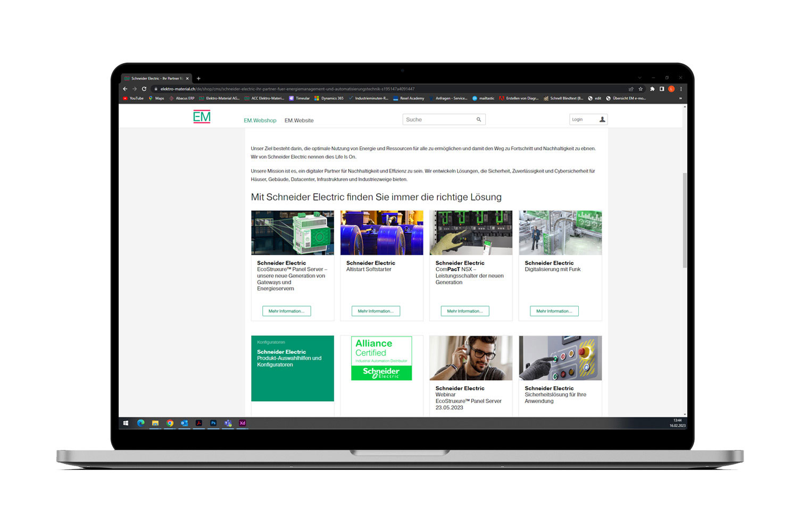Viewport: 798px width, 532px height.
Task: Open the Altistart Softstarter motors image
Action: click(x=382, y=232)
